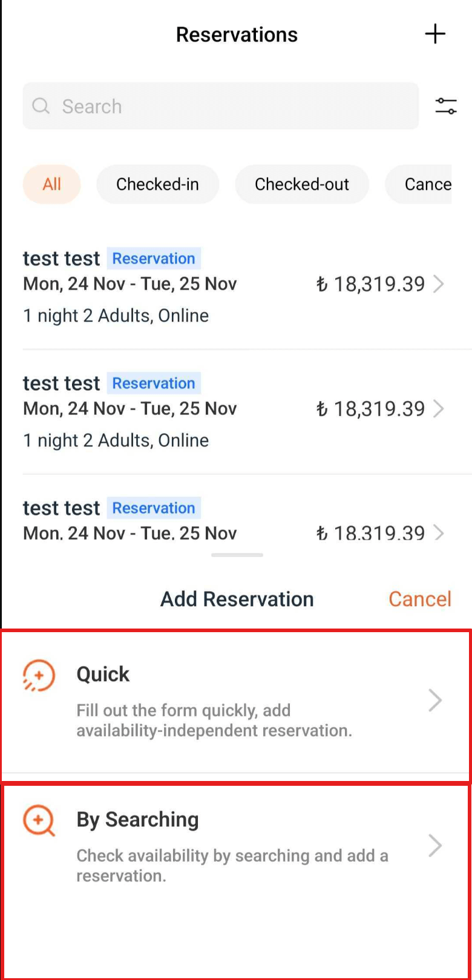
Task: Choose the By Searching option title
Action: tap(137, 820)
